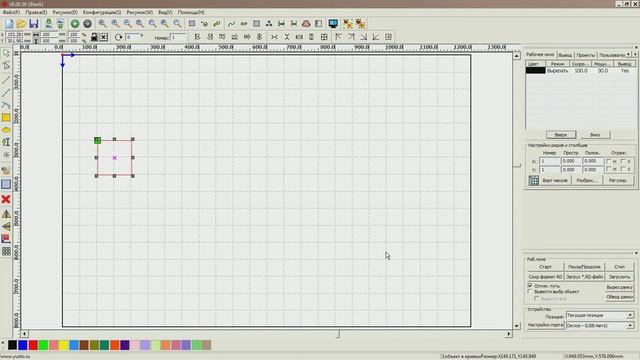Click the red X delete tool
640x360 pixels.
(6, 199)
